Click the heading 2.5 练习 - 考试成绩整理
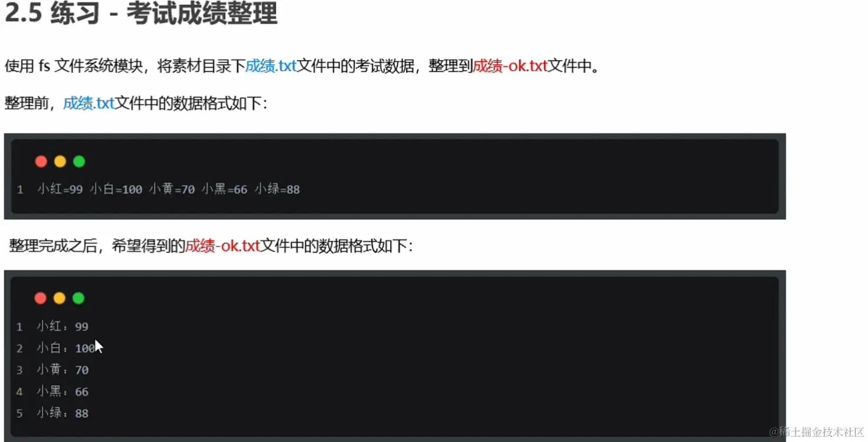Viewport: 868px width, 442px height. tap(141, 13)
